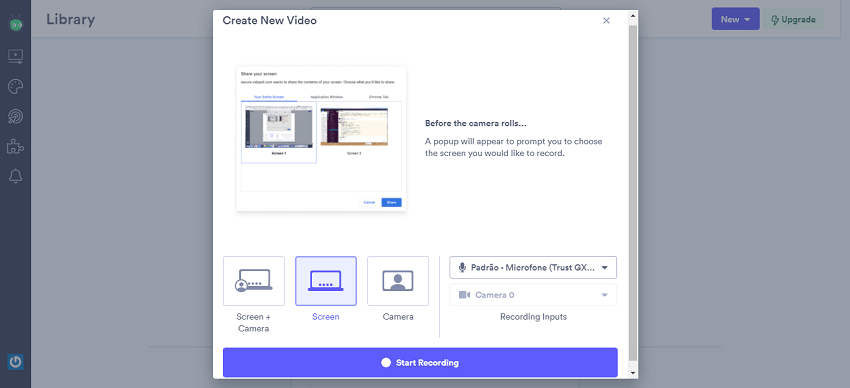Click the Vidyard robot logo icon

[x=16, y=23]
